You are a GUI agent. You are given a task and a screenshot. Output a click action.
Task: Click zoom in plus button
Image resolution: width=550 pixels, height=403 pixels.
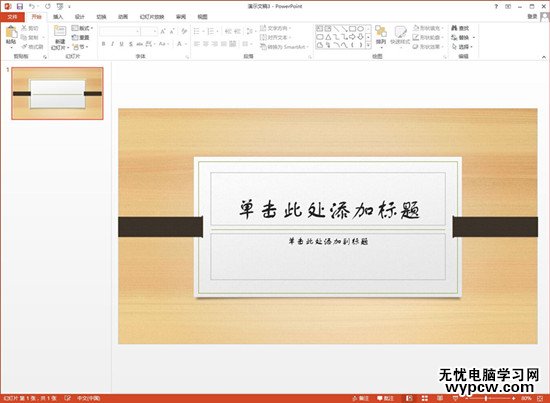[514, 398]
